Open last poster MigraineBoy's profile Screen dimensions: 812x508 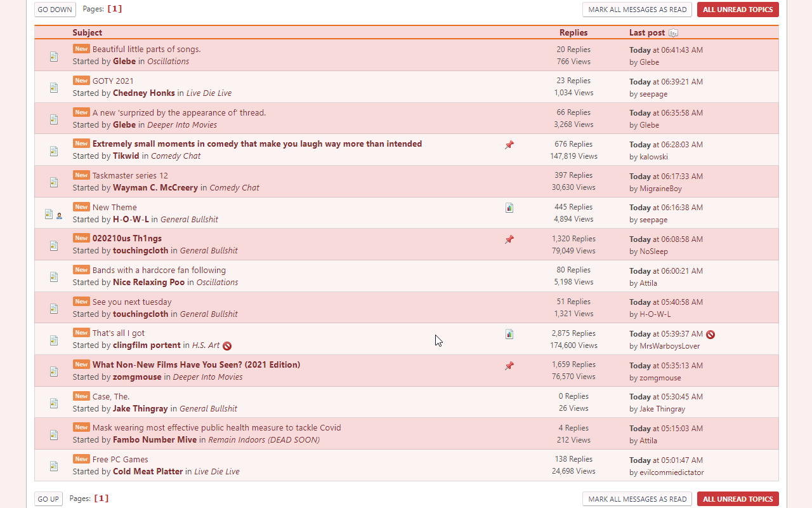click(660, 189)
